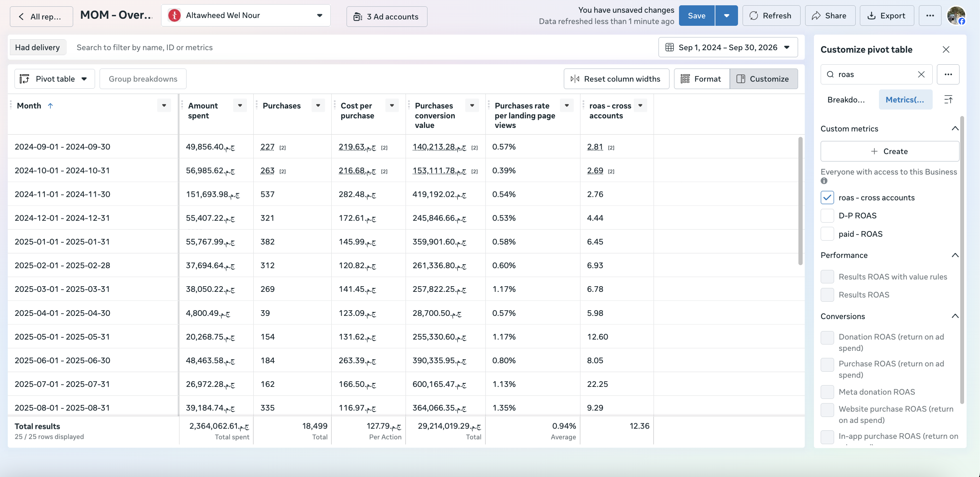Viewport: 980px width, 477px height.
Task: Click the Save button
Action: click(697, 16)
